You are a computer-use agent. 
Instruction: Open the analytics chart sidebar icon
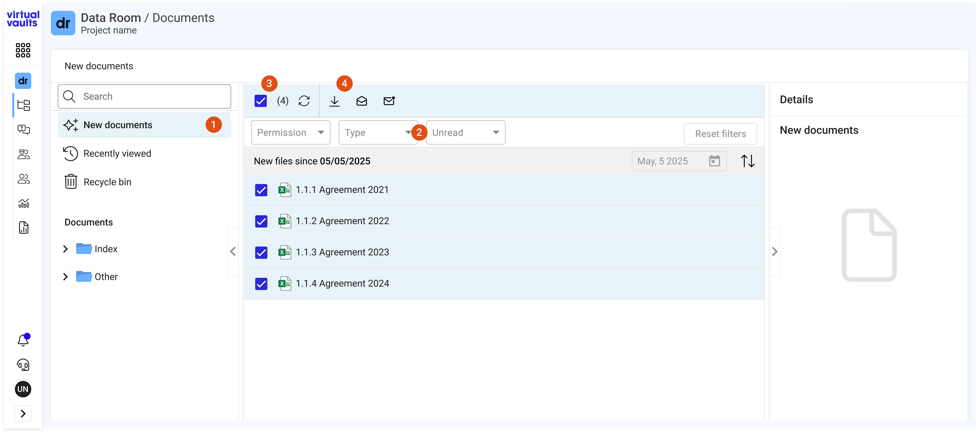pyautogui.click(x=24, y=203)
